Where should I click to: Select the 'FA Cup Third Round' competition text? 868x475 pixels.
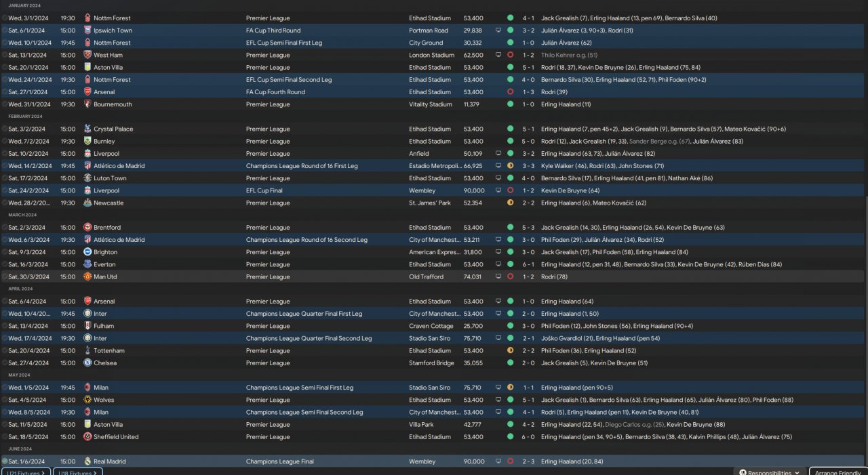[273, 30]
